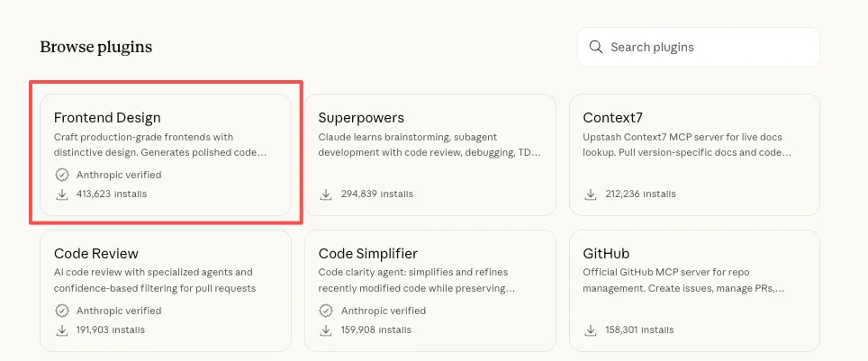
Task: Click the Context7 installs download icon
Action: click(592, 194)
